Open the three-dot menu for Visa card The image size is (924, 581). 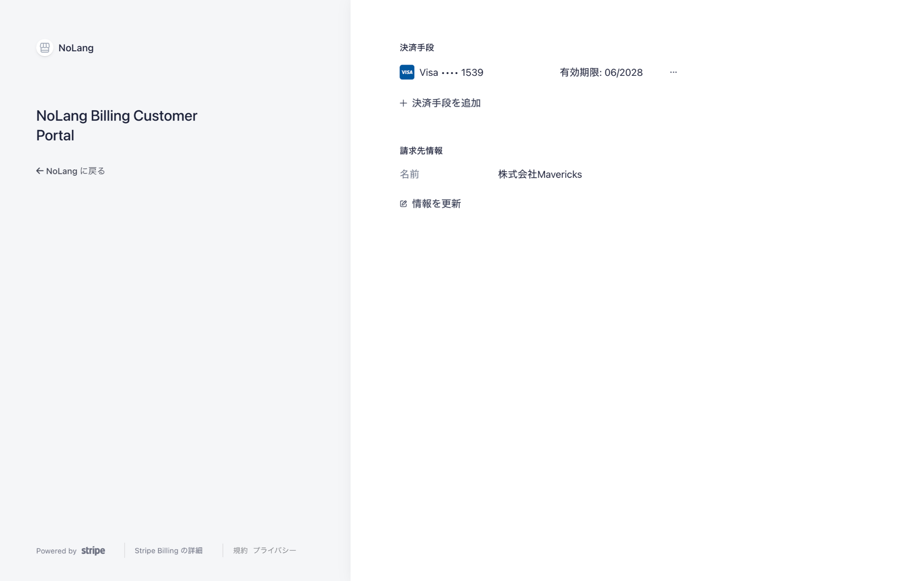pyautogui.click(x=673, y=72)
